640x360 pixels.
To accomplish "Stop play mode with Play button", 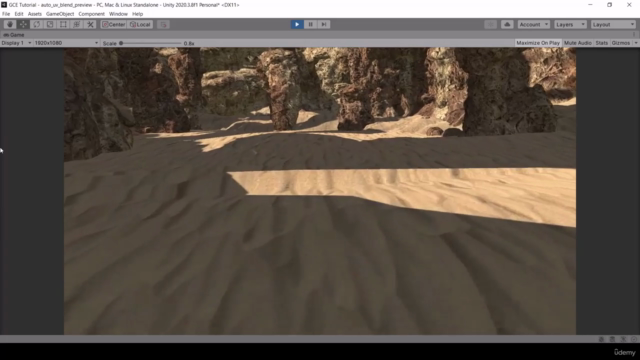I will click(297, 24).
